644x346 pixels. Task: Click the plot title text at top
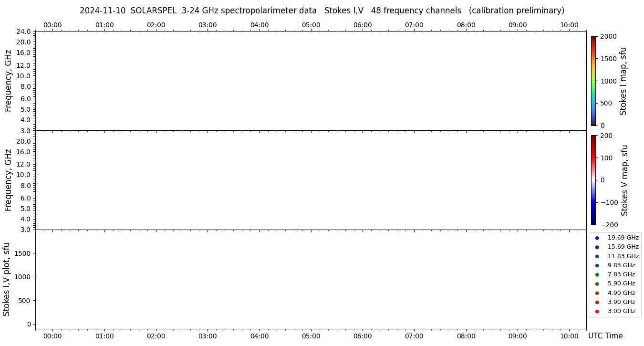click(322, 10)
